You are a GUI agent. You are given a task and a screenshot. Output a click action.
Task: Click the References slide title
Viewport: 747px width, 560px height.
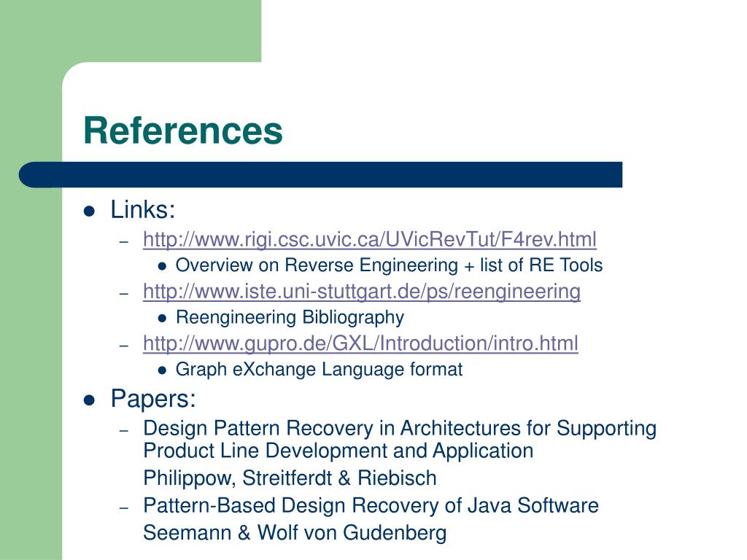(x=183, y=131)
